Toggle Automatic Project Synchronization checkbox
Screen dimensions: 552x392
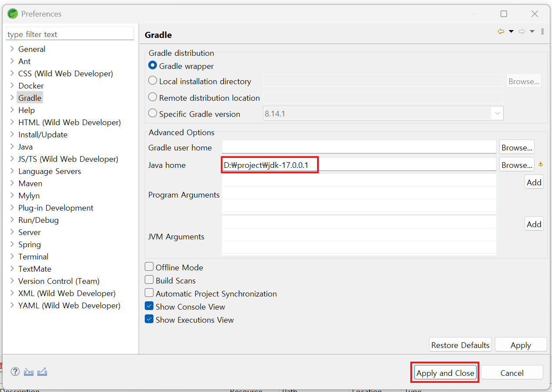tap(149, 293)
